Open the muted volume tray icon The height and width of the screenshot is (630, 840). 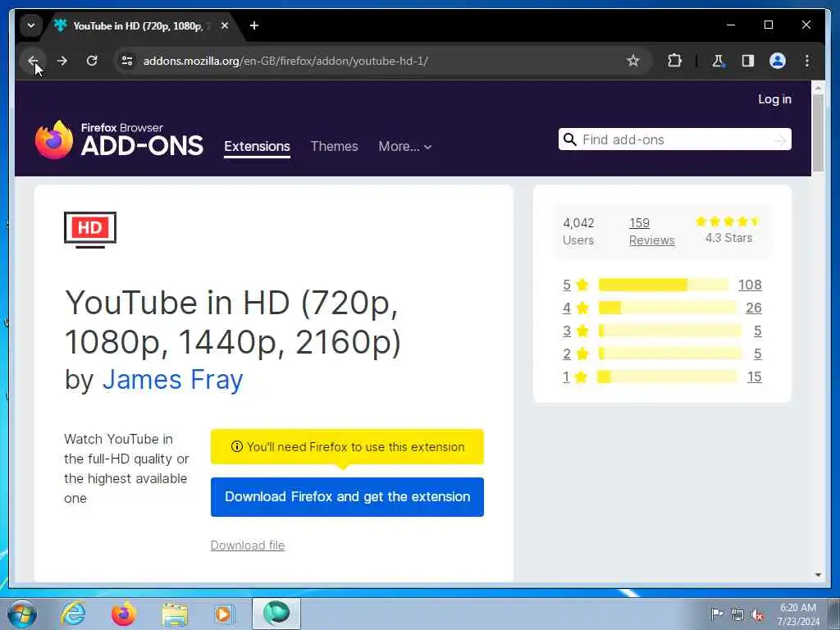click(757, 615)
